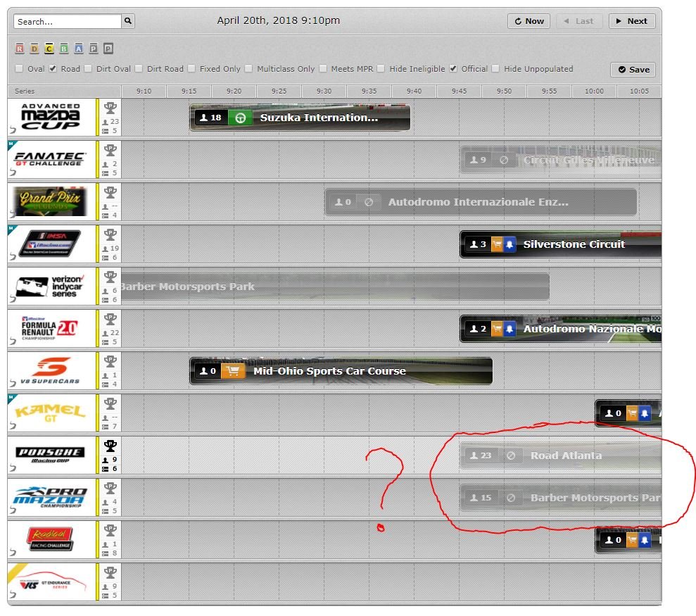
Task: Click into the Search text field
Action: [x=68, y=22]
